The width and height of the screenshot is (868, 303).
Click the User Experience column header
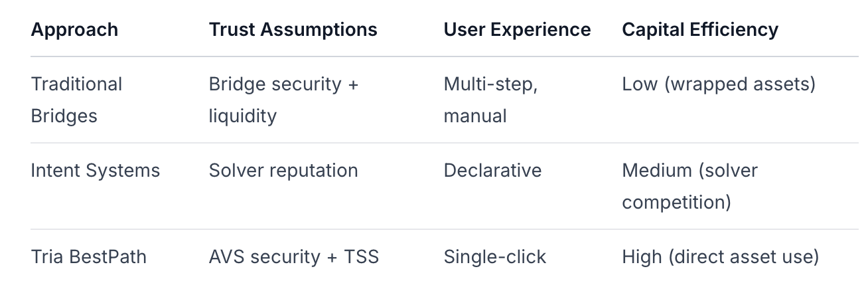click(x=517, y=29)
